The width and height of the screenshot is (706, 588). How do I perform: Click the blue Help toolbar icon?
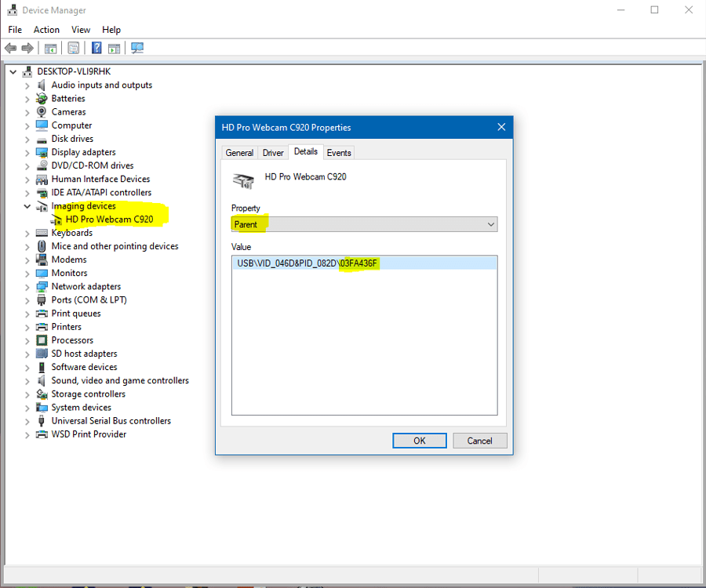[96, 48]
